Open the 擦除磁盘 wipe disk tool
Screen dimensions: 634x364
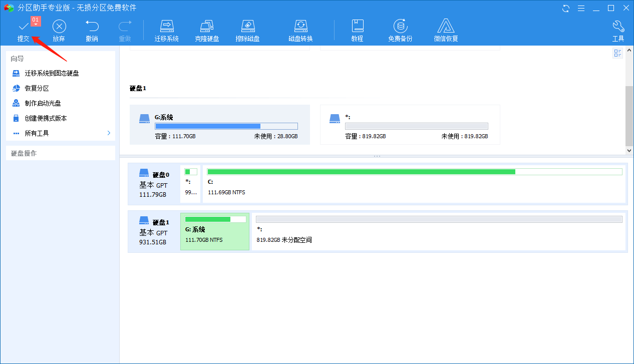(247, 30)
